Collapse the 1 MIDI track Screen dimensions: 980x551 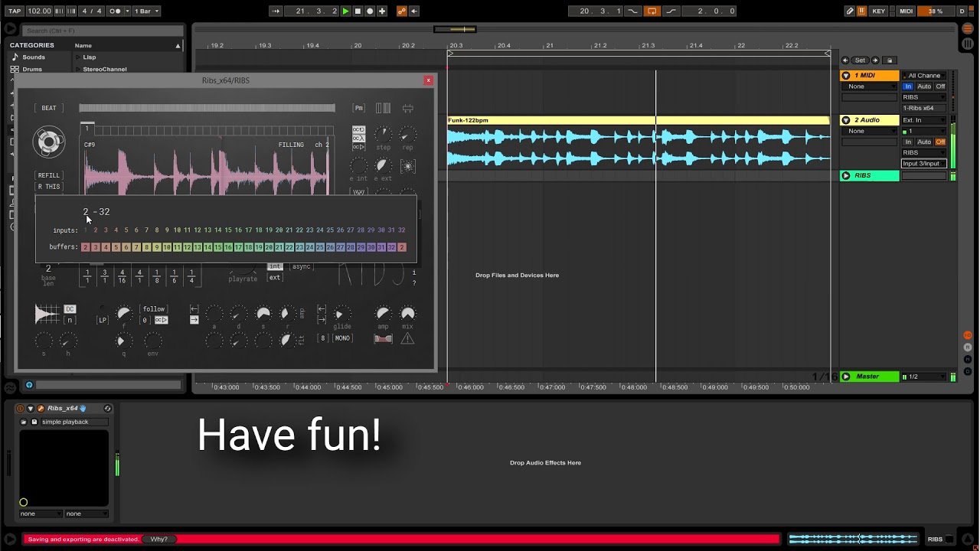(846, 76)
